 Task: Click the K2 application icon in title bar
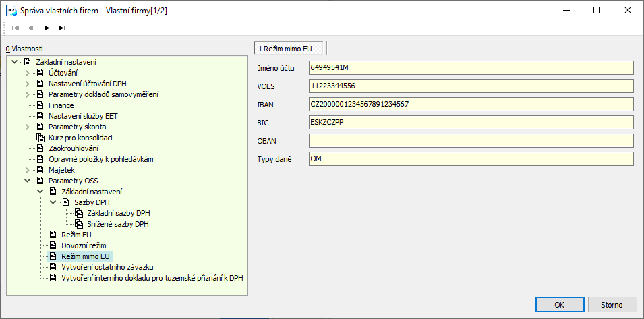[11, 11]
